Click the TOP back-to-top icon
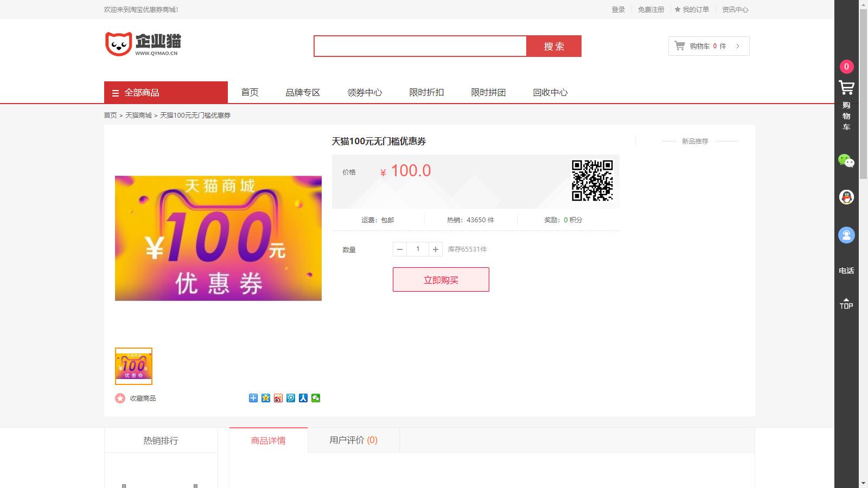The height and width of the screenshot is (488, 868). point(846,304)
